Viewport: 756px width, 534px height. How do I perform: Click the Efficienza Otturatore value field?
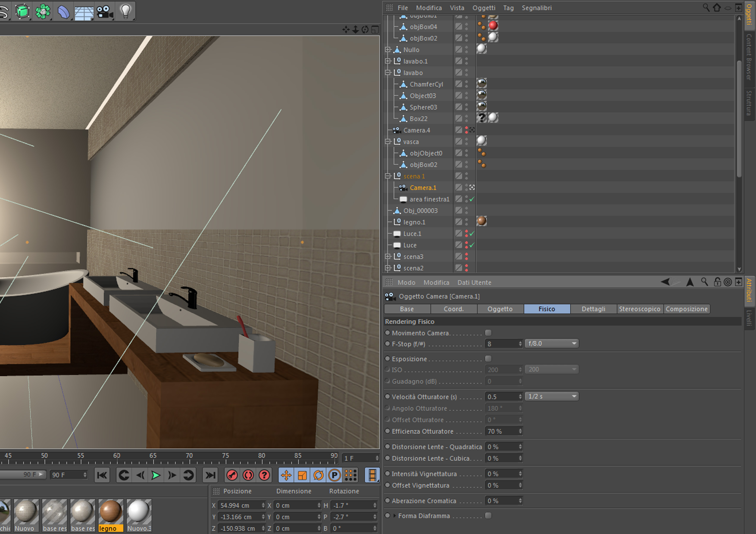pyautogui.click(x=501, y=431)
